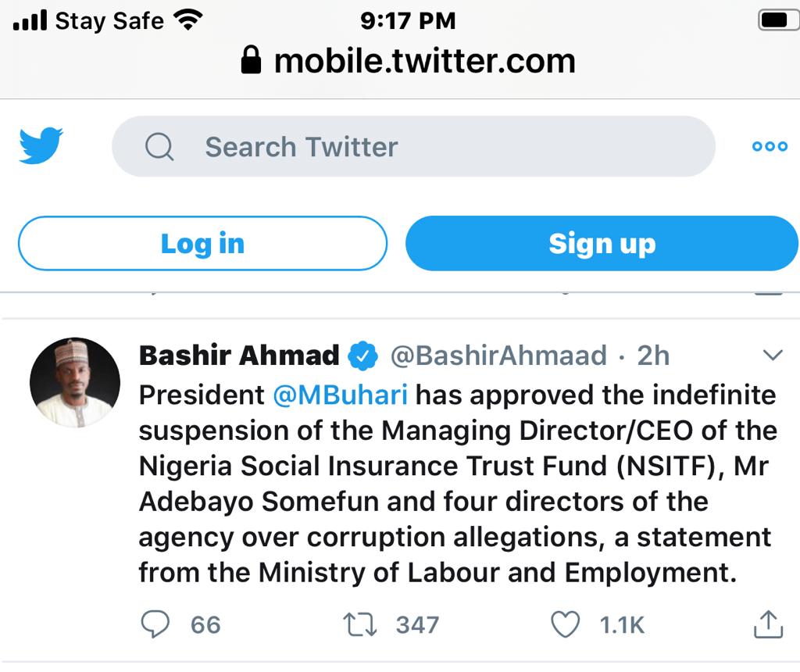Tap the lock icon beside the URL
The height and width of the screenshot is (672, 800).
pos(251,62)
